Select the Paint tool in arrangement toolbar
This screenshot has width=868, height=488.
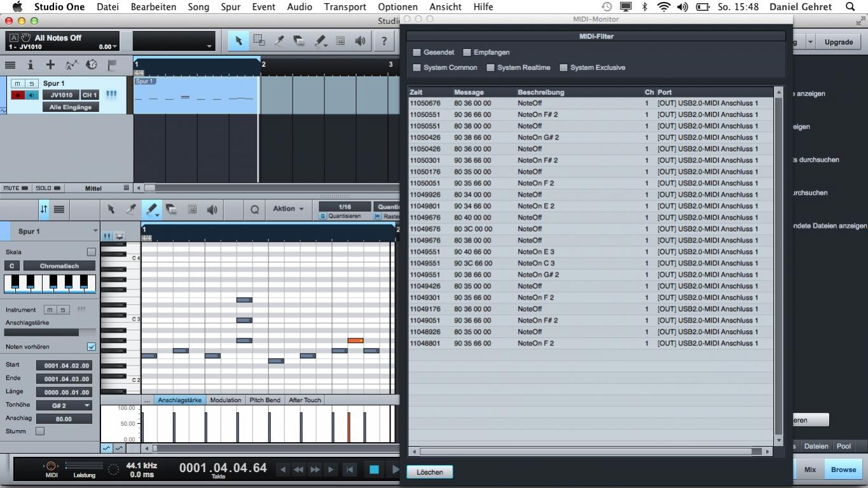[x=320, y=41]
